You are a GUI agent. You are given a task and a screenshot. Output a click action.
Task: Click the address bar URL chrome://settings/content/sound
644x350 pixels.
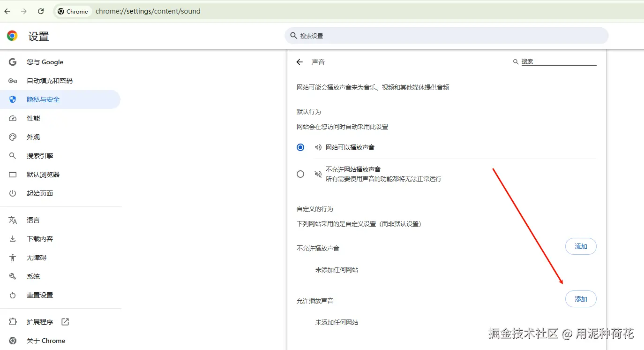coord(148,11)
